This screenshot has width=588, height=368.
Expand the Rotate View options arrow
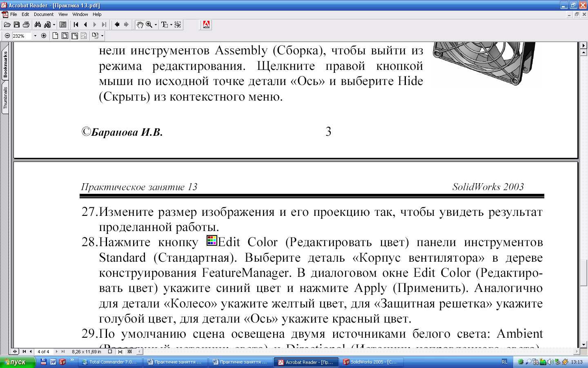[x=102, y=36]
